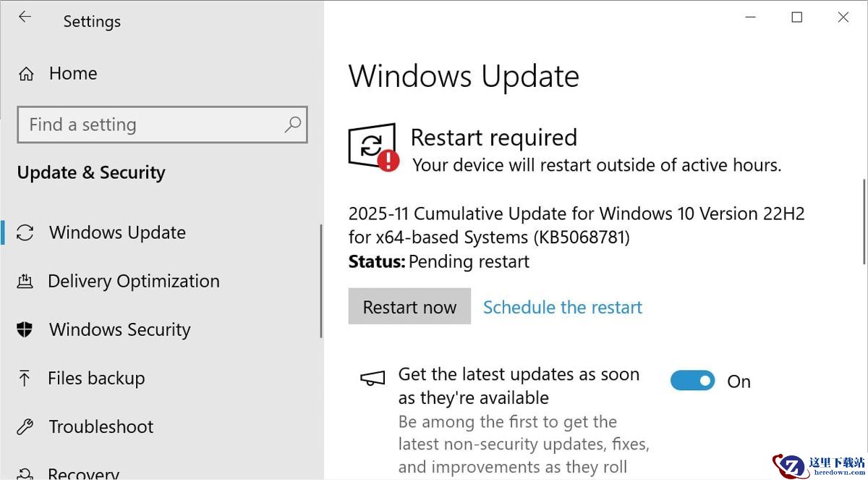Image resolution: width=868 pixels, height=480 pixels.
Task: Go to Windows Security section
Action: pos(119,329)
